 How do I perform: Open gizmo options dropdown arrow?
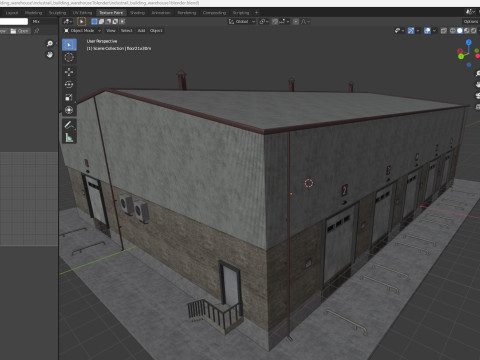pos(418,31)
